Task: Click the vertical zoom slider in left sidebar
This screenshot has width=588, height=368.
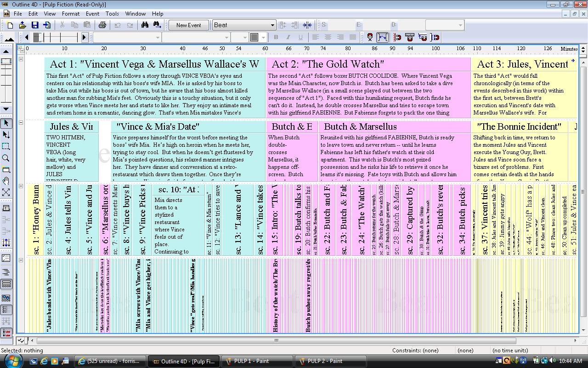Action: pyautogui.click(x=6, y=80)
